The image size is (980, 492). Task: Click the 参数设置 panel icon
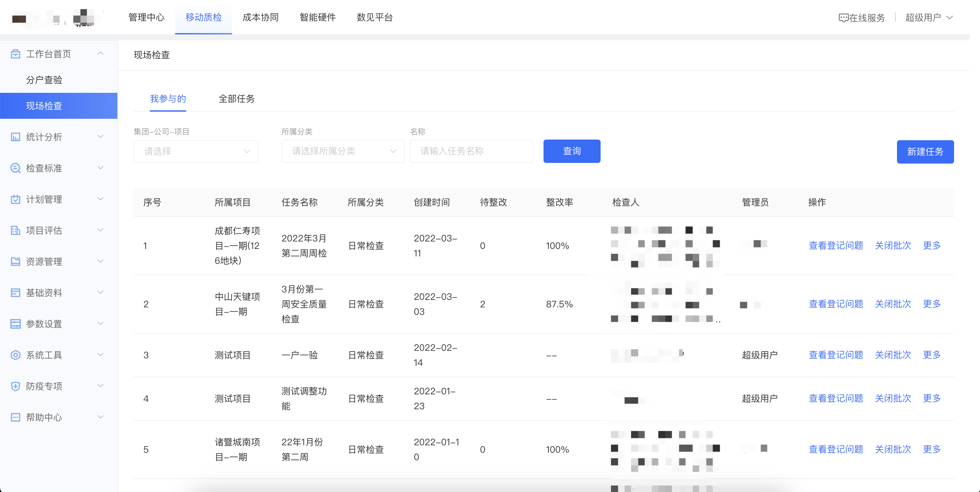click(15, 324)
